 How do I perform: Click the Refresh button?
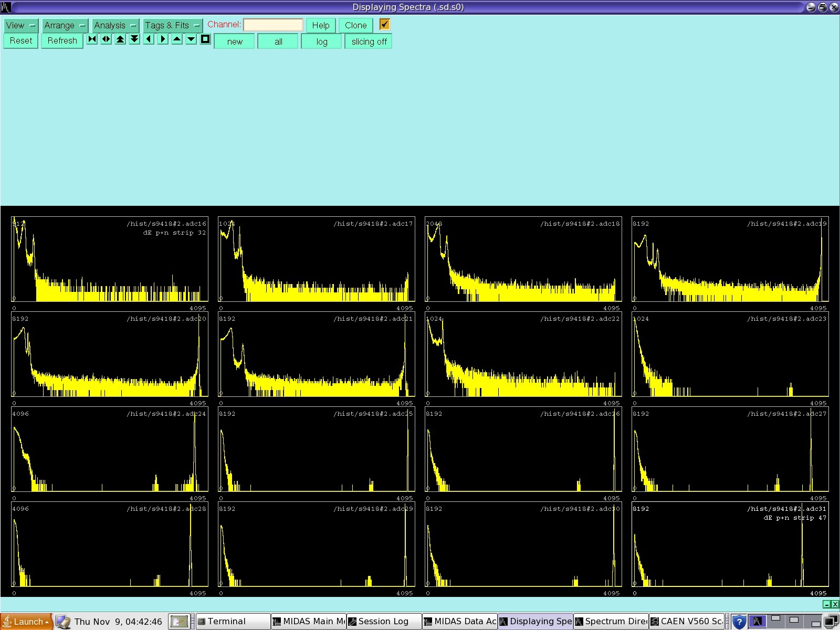(62, 40)
